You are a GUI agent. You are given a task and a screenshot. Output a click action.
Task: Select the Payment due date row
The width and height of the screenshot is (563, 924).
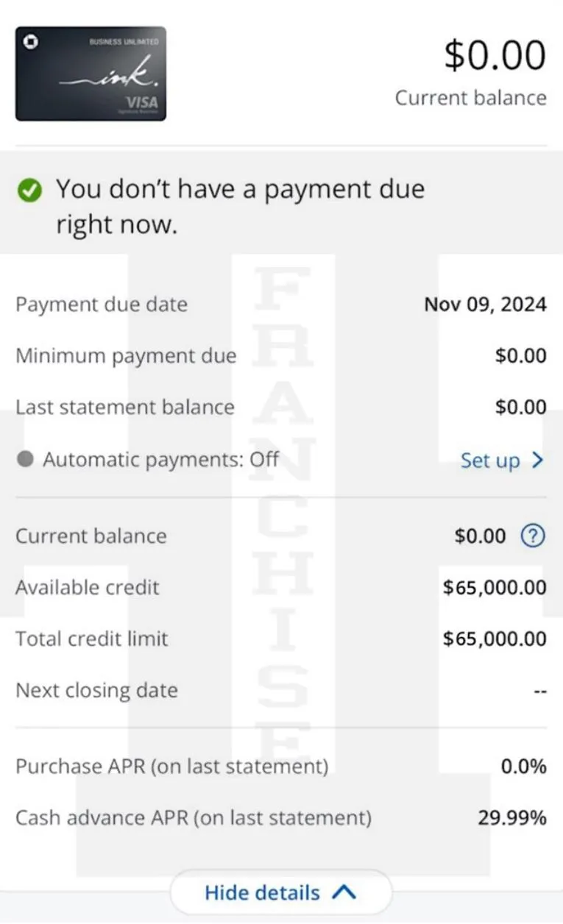(x=281, y=305)
